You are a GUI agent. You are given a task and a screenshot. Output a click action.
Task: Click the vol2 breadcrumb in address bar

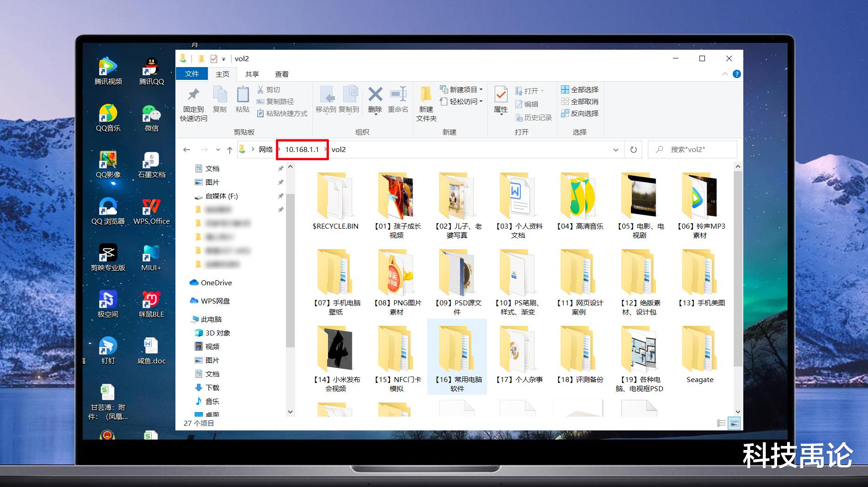(339, 149)
